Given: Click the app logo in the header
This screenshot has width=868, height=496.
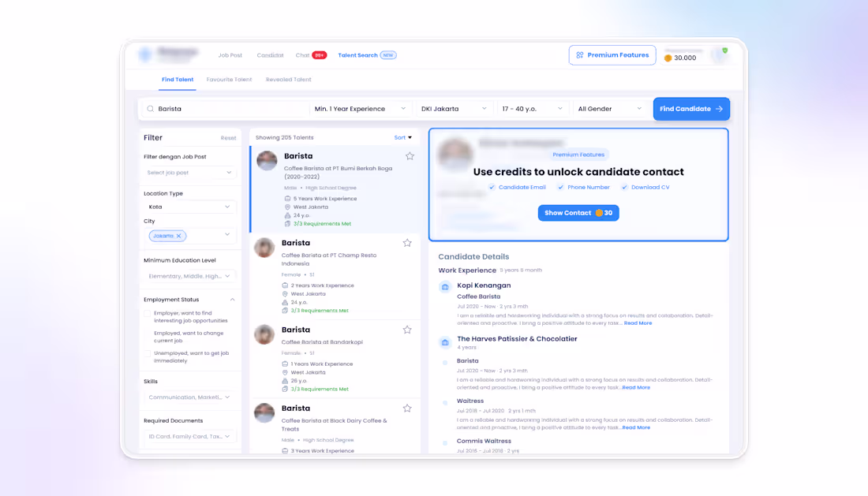Looking at the screenshot, I should [x=146, y=54].
